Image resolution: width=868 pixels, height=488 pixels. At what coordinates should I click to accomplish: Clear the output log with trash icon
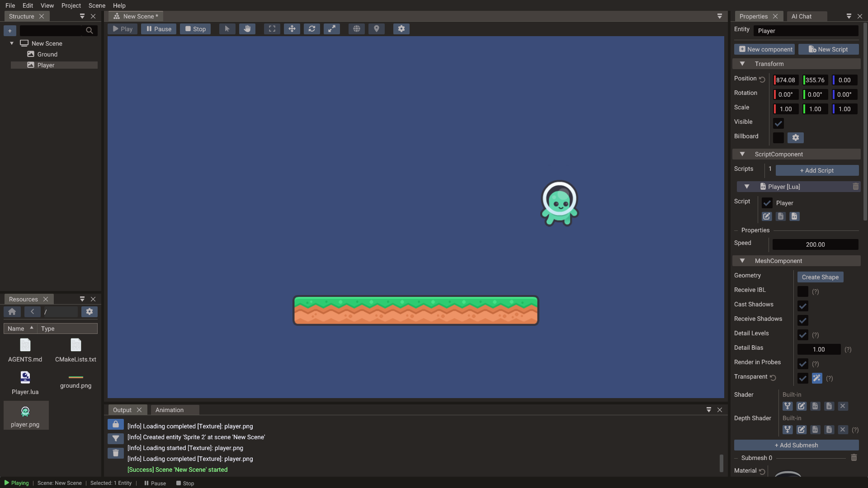pyautogui.click(x=116, y=453)
